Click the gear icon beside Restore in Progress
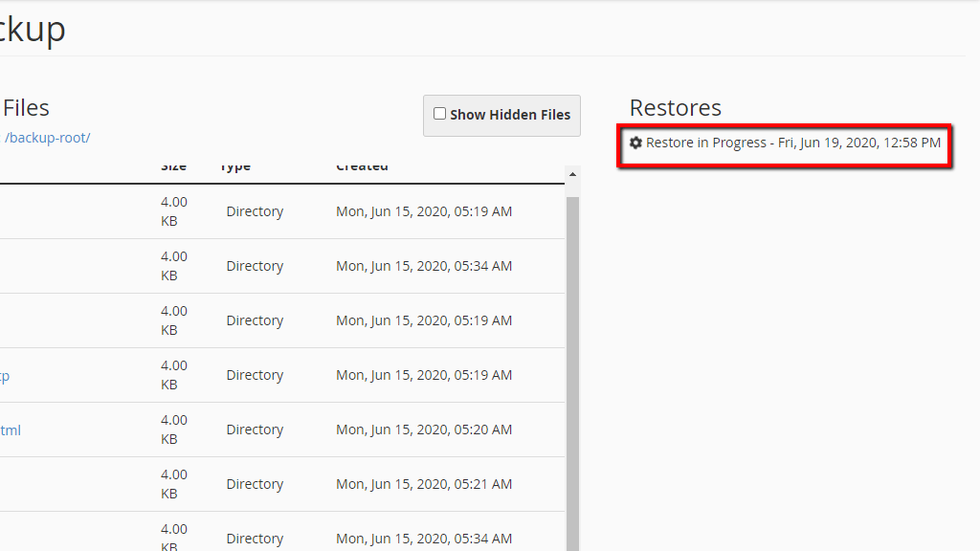 [635, 143]
